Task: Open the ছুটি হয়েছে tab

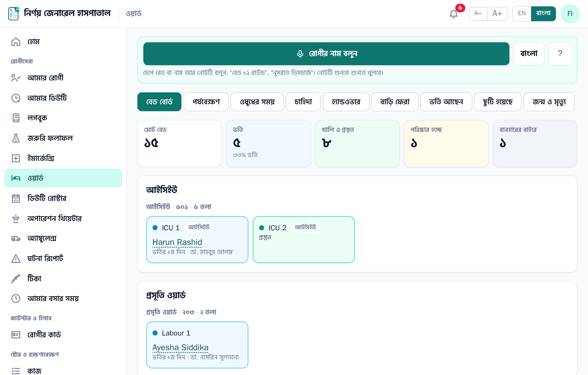Action: pyautogui.click(x=498, y=102)
